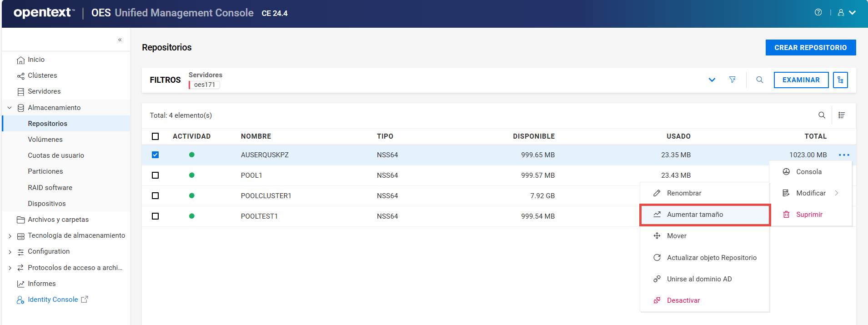Go to Volúmenes in the sidebar
The image size is (868, 325).
[45, 140]
